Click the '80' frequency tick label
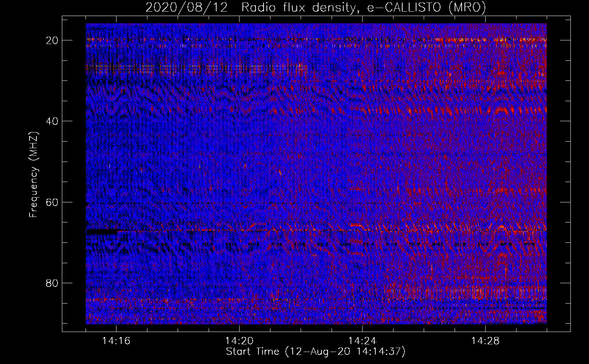Image resolution: width=589 pixels, height=364 pixels. [52, 283]
